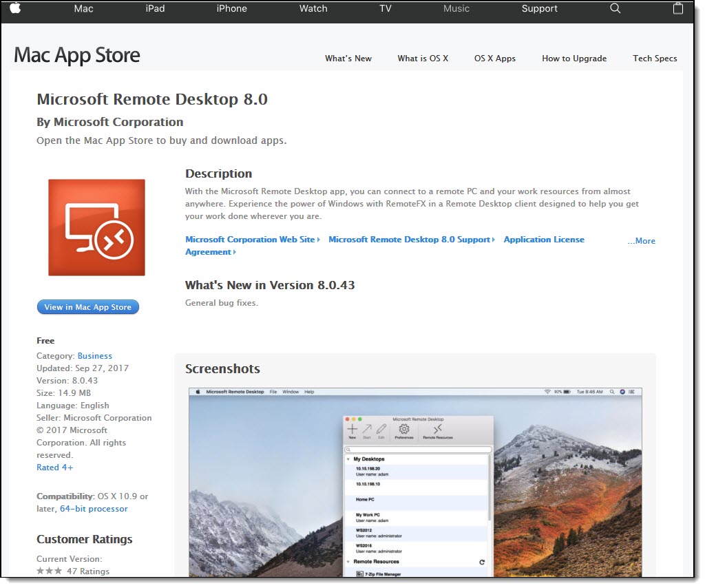Click View in Mac App Store button

click(87, 307)
